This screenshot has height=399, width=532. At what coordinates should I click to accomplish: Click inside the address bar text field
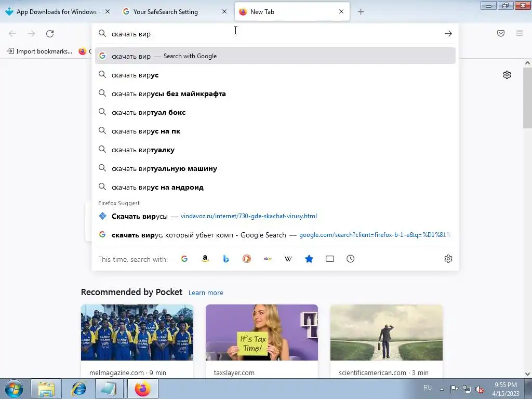(x=275, y=34)
